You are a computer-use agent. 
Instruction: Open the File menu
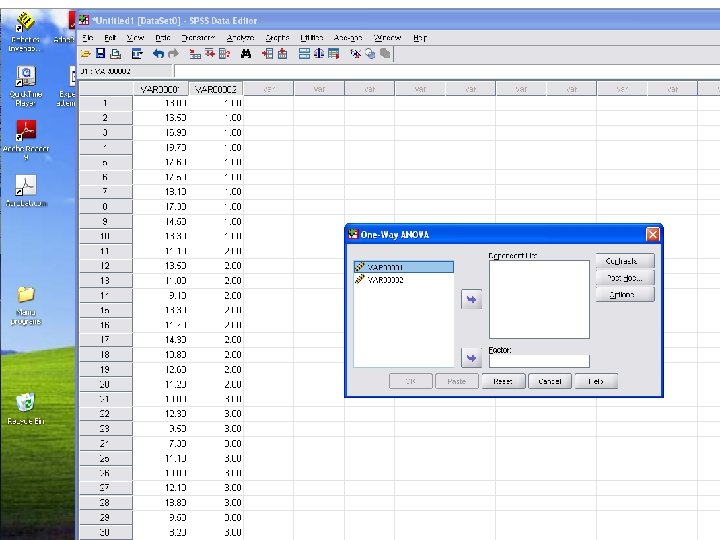coord(88,38)
